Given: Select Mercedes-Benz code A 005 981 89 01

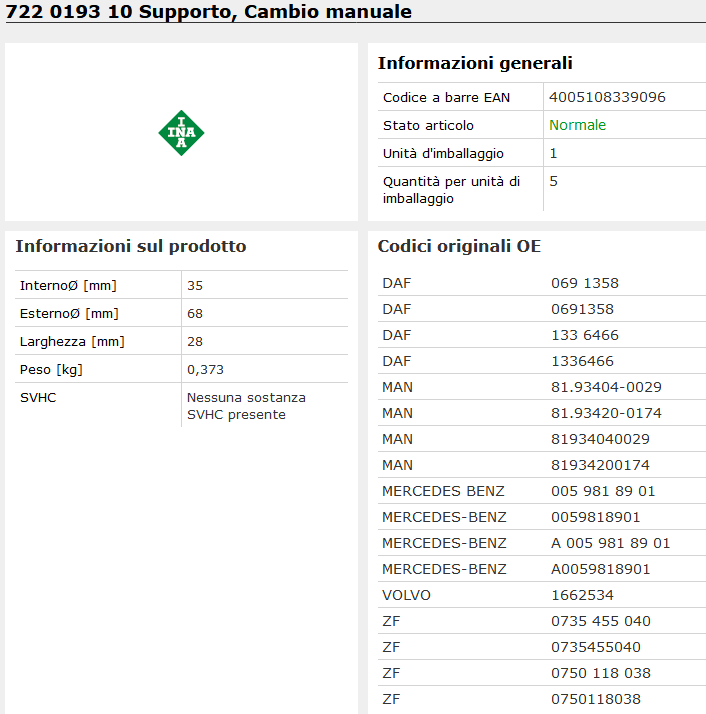Looking at the screenshot, I should click(611, 543).
